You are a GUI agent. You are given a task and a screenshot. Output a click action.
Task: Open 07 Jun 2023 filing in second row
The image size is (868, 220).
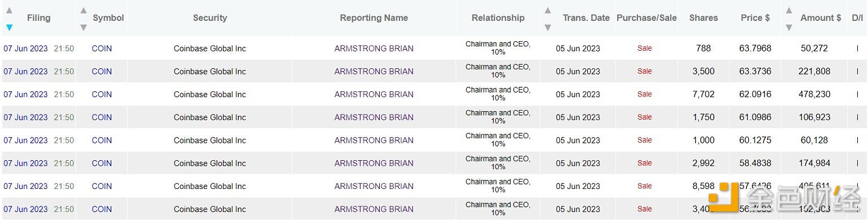click(25, 72)
